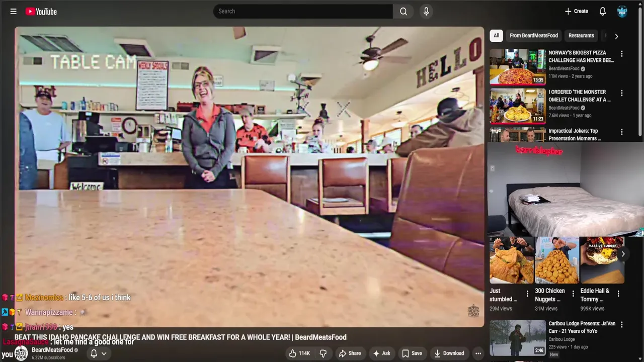Open options for Norway's pizza video

(x=622, y=54)
